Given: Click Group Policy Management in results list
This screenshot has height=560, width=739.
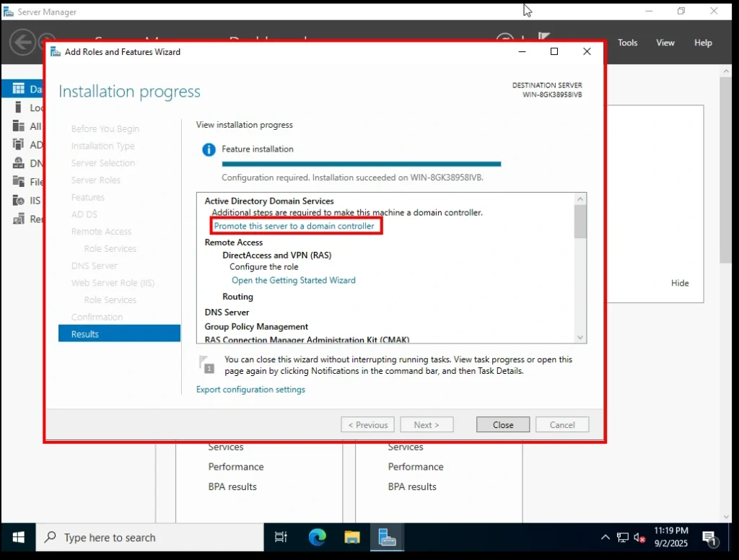Looking at the screenshot, I should click(256, 327).
